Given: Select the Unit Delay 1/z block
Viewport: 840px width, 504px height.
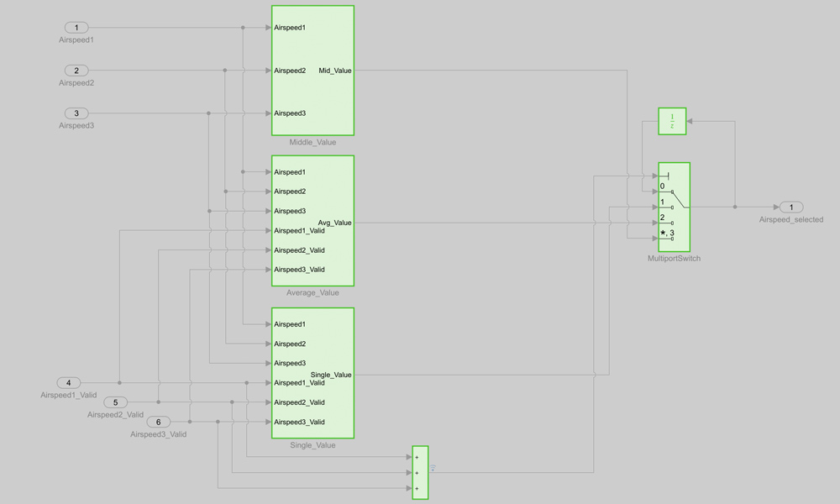Looking at the screenshot, I should [x=672, y=121].
